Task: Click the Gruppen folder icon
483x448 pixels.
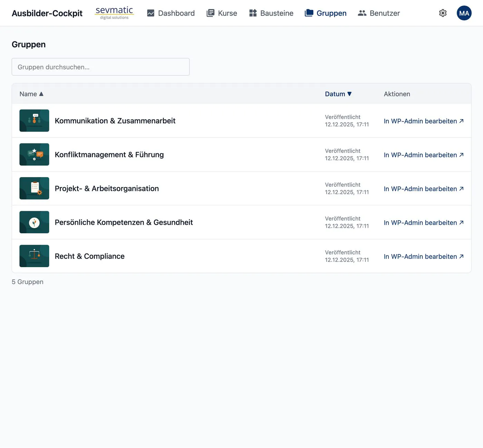Action: (309, 13)
